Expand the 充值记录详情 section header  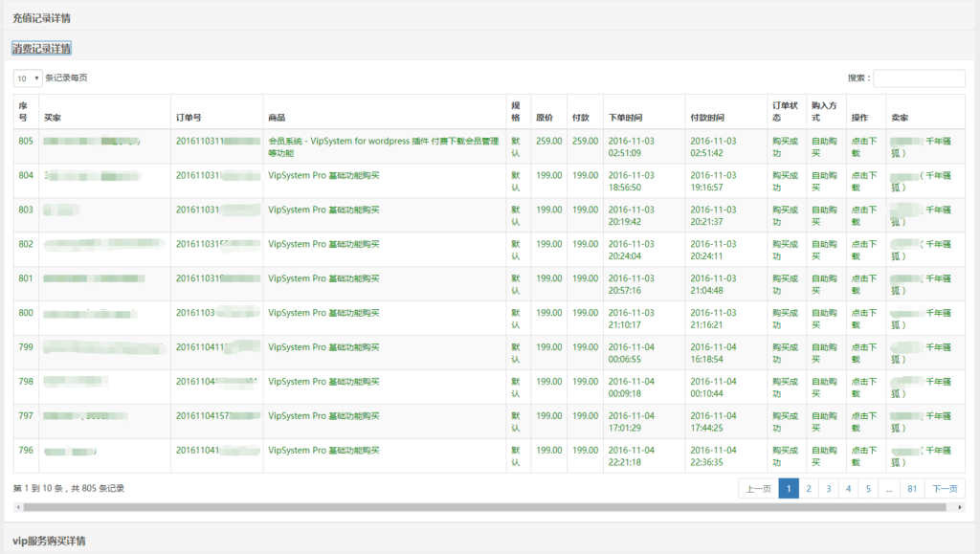[x=41, y=18]
